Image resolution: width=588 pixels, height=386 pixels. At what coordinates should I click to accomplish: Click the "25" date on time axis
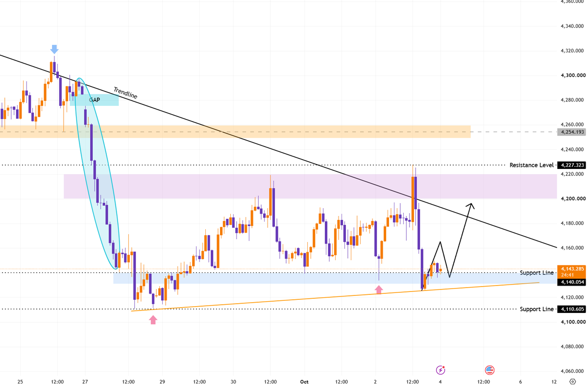click(20, 381)
